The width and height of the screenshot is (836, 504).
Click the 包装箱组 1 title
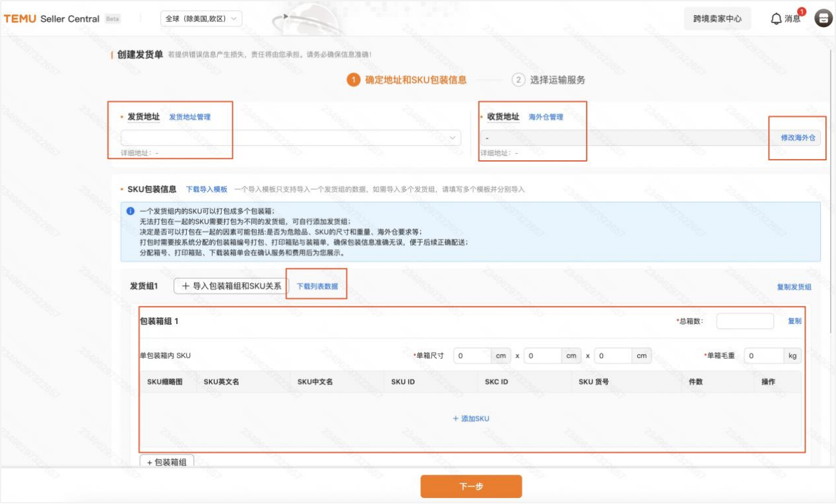coord(159,321)
